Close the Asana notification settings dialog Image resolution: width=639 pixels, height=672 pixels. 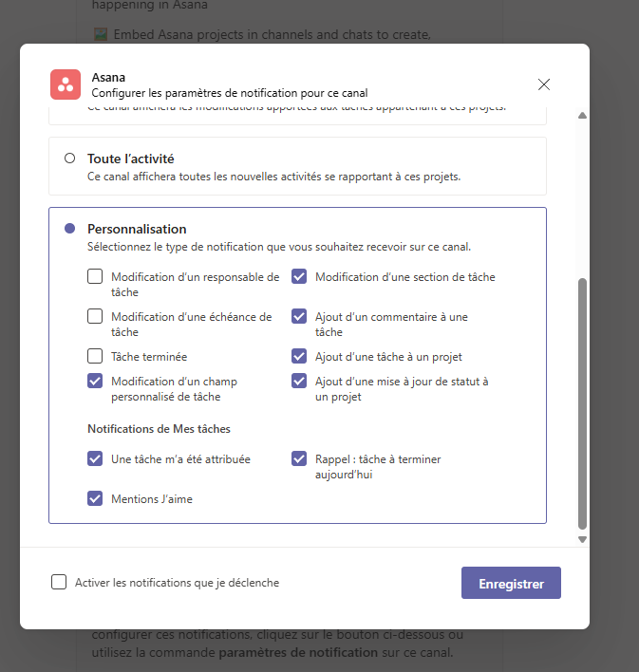click(544, 84)
